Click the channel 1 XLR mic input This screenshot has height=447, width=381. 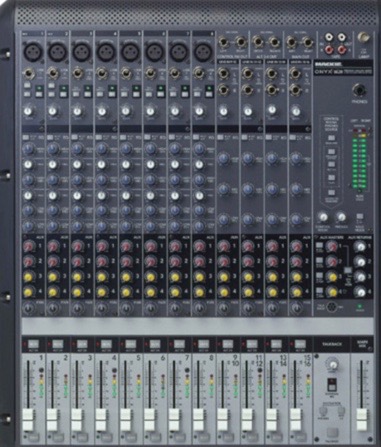point(33,52)
